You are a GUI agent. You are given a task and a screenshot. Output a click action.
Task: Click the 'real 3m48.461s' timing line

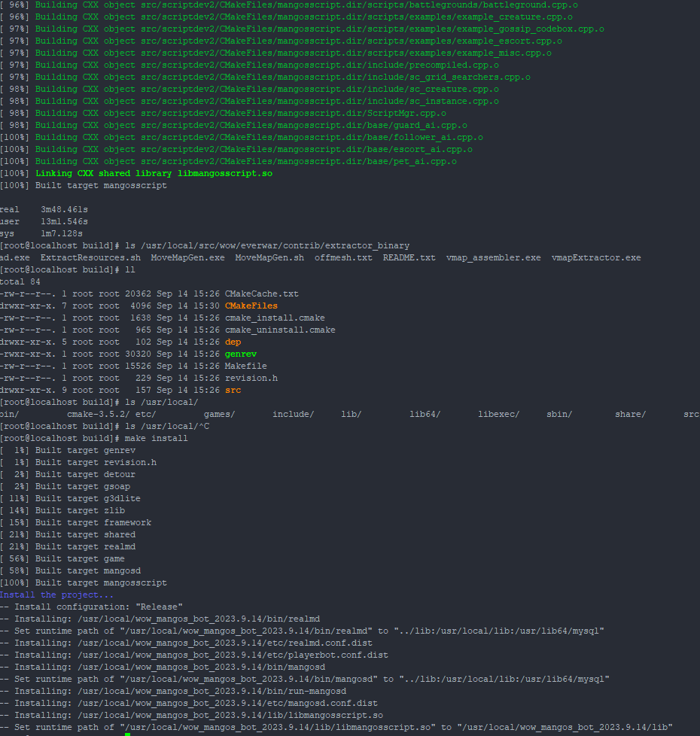[x=44, y=209]
